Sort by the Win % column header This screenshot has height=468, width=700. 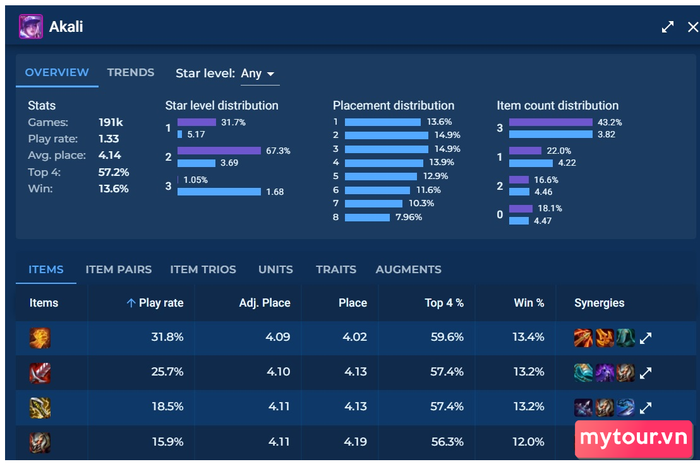(x=529, y=303)
